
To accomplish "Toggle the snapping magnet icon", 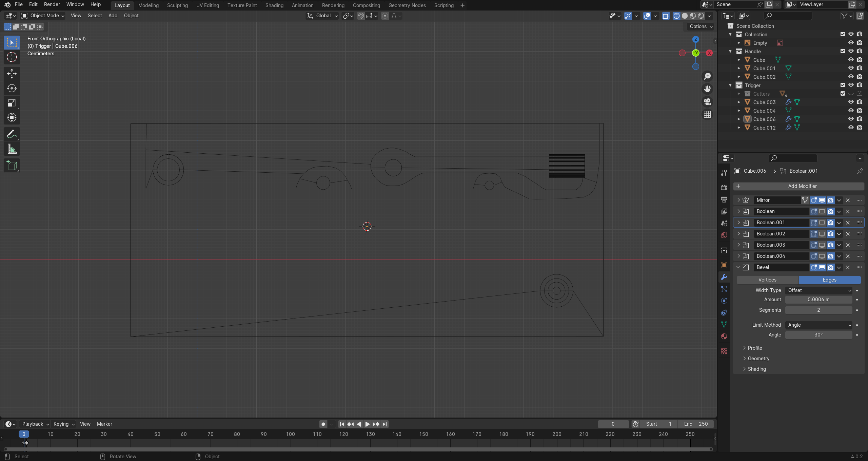I will pos(361,16).
